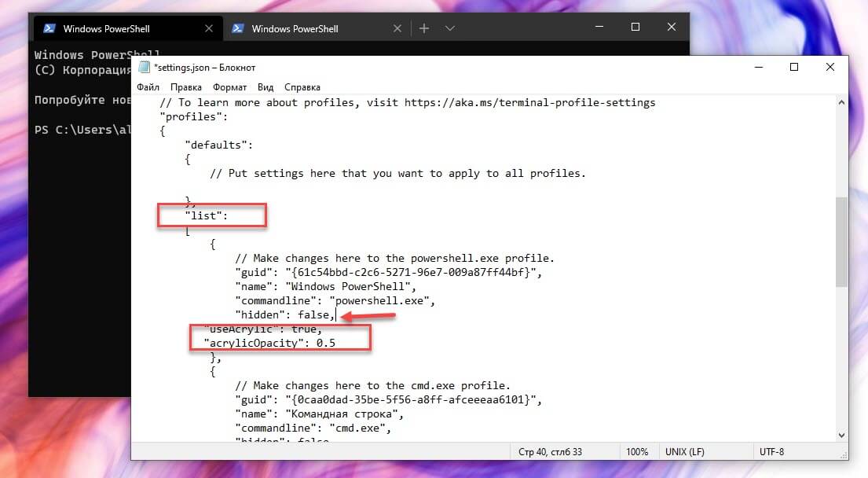Click the "useAcrylic": true, line
Screen dimensions: 868x478
[263, 329]
